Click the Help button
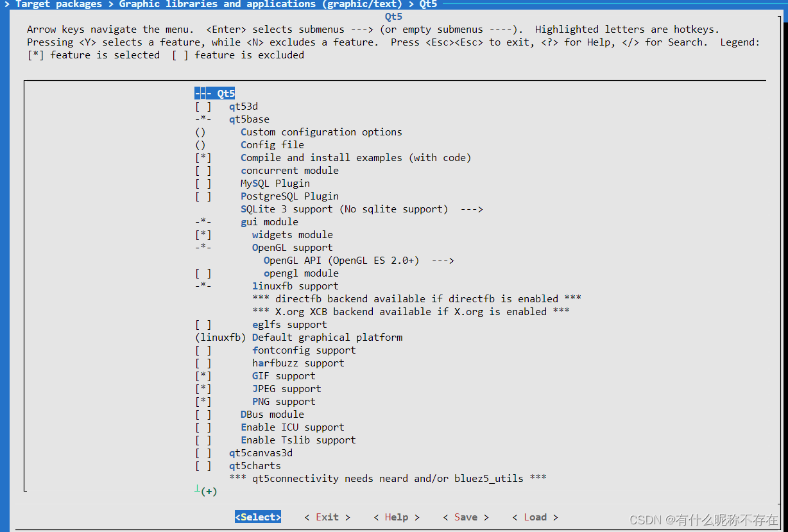The width and height of the screenshot is (788, 532). 397,517
